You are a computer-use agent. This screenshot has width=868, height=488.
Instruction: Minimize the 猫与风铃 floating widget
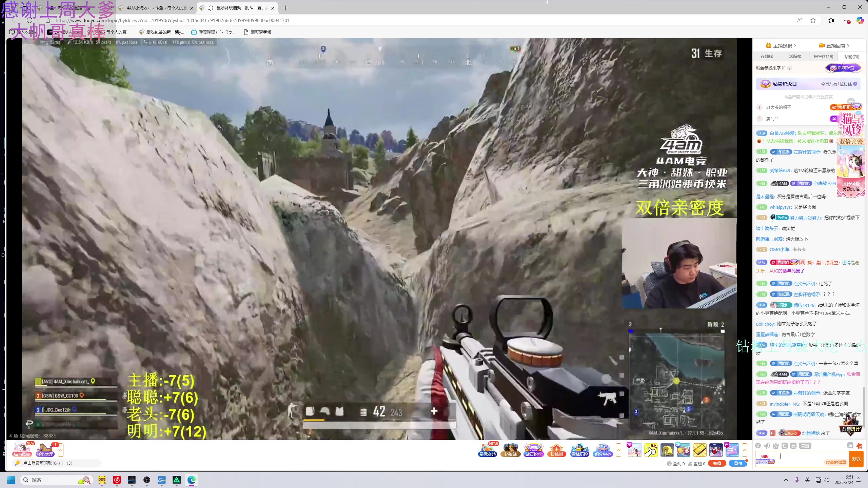[x=851, y=101]
